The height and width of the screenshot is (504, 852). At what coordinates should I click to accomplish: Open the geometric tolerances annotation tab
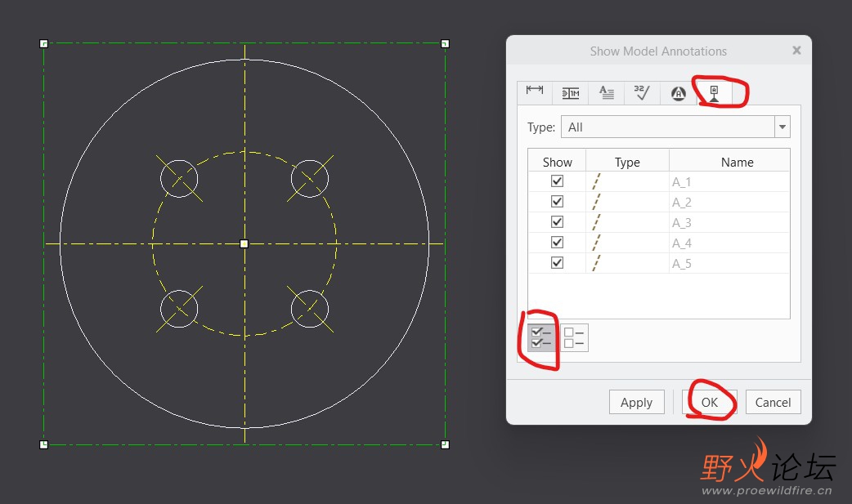pyautogui.click(x=571, y=93)
